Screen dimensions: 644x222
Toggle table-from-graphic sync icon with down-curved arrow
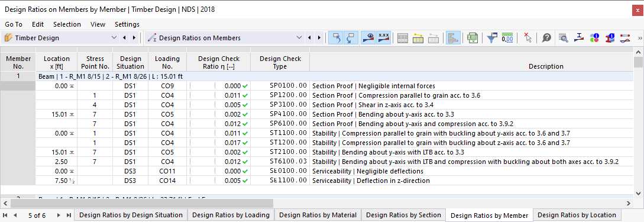click(x=351, y=38)
